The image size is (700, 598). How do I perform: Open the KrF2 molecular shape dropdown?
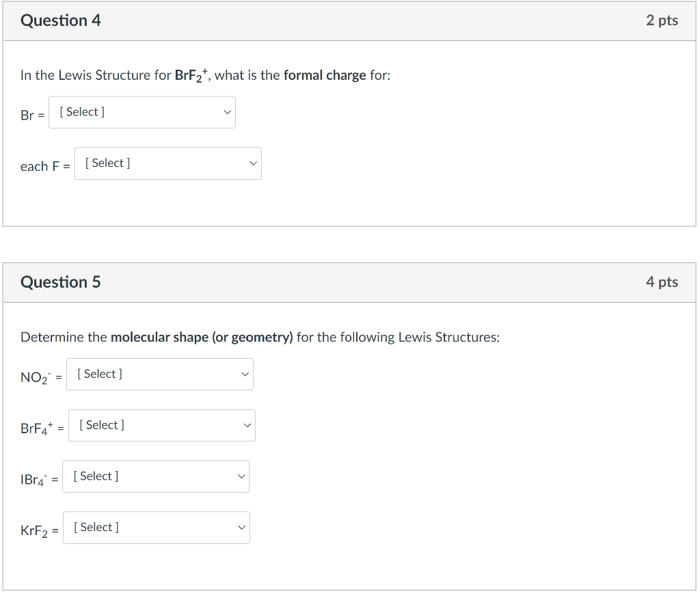pyautogui.click(x=156, y=528)
